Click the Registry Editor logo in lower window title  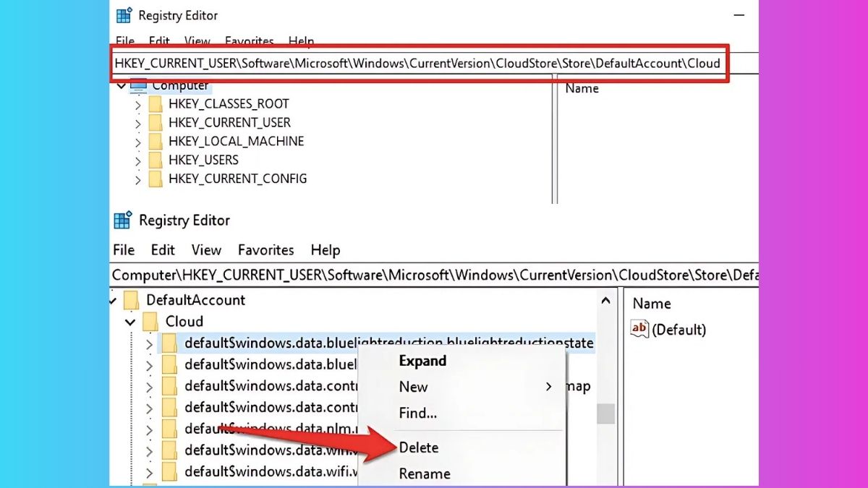coord(123,220)
